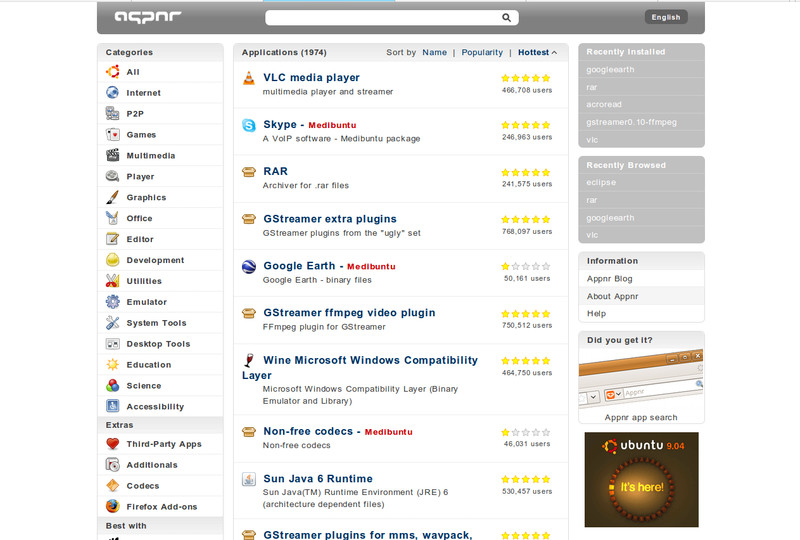This screenshot has height=540, width=800.
Task: Click the Ubuntu 9.04 It's here banner
Action: coord(641,479)
